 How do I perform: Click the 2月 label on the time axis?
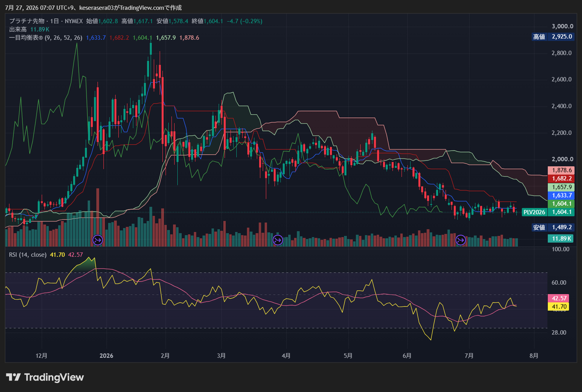(166, 355)
